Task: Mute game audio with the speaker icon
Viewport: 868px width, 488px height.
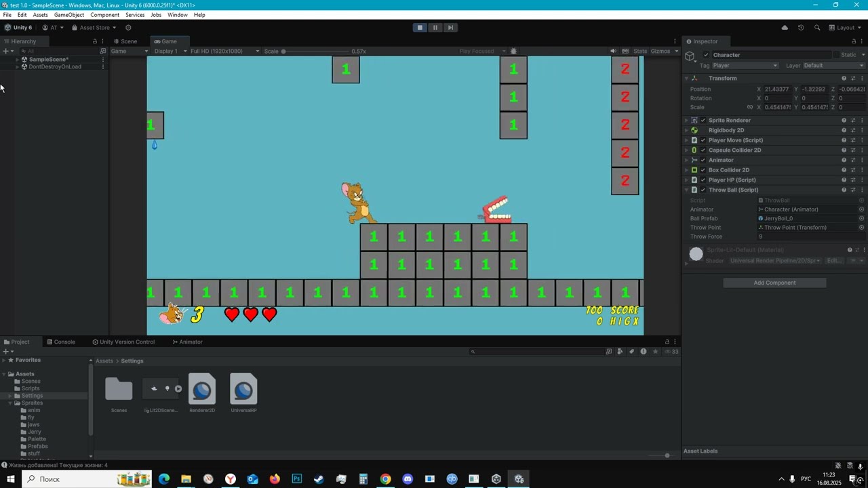Action: (613, 51)
